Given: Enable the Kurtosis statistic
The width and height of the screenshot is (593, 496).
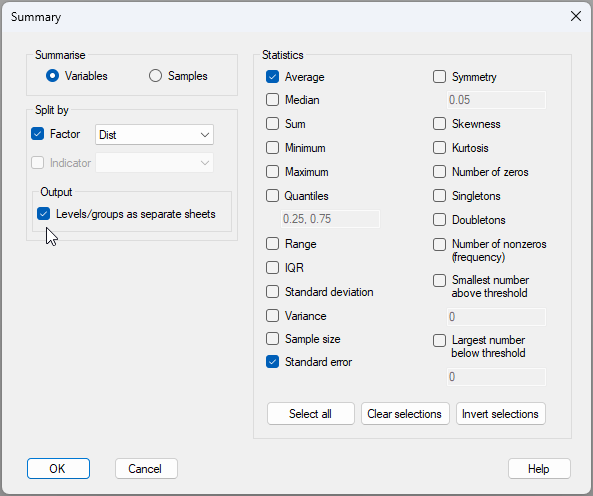Looking at the screenshot, I should pyautogui.click(x=439, y=148).
